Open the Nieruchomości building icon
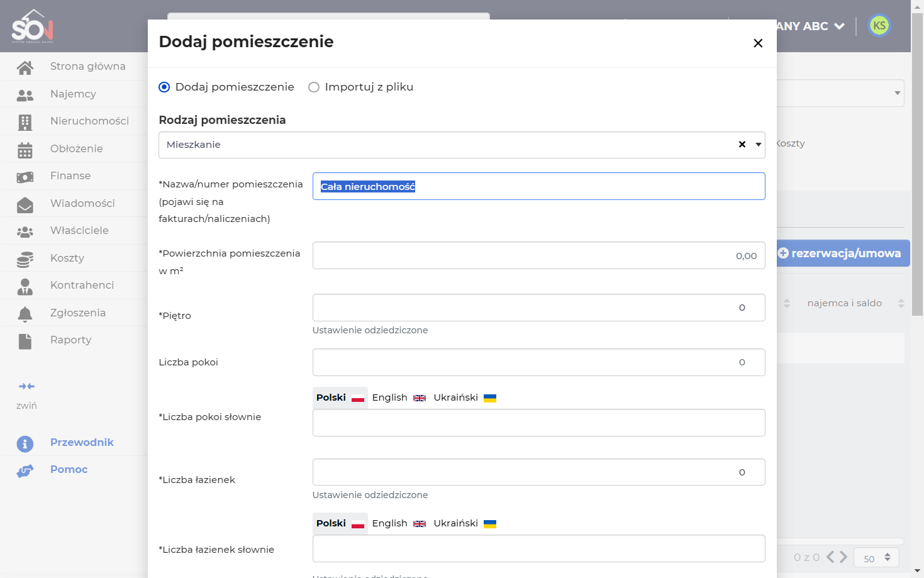The width and height of the screenshot is (924, 578). click(25, 122)
